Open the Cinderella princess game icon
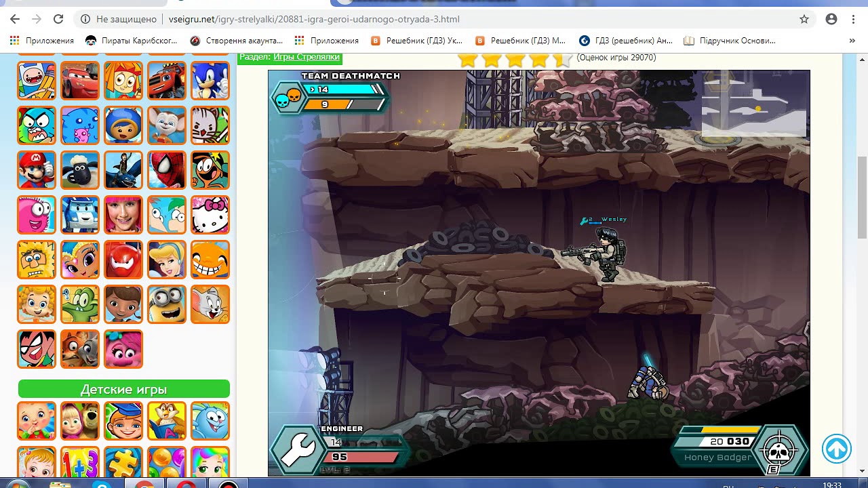The height and width of the screenshot is (488, 868). [x=167, y=259]
